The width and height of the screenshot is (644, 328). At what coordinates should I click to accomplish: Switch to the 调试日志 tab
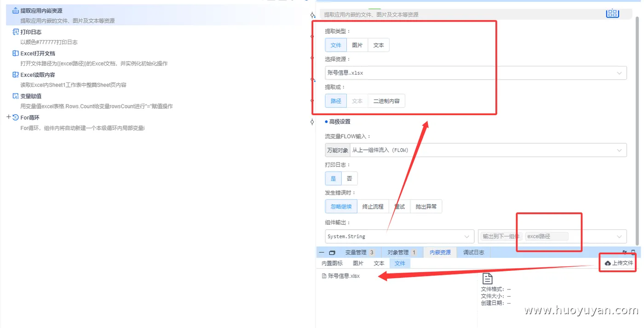point(473,252)
